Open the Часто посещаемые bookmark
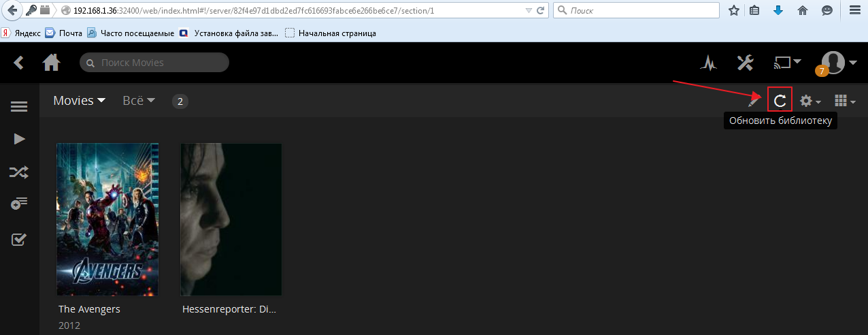This screenshot has width=868, height=335. [131, 33]
